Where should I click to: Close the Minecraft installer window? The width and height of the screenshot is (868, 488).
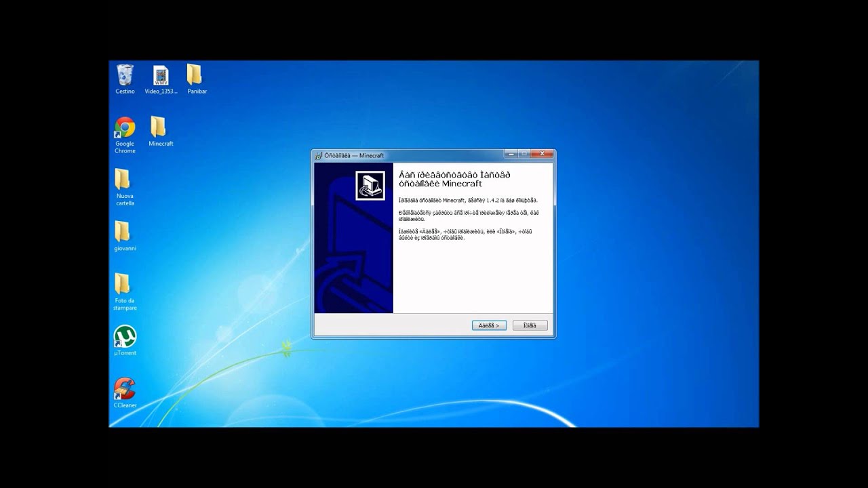point(542,154)
